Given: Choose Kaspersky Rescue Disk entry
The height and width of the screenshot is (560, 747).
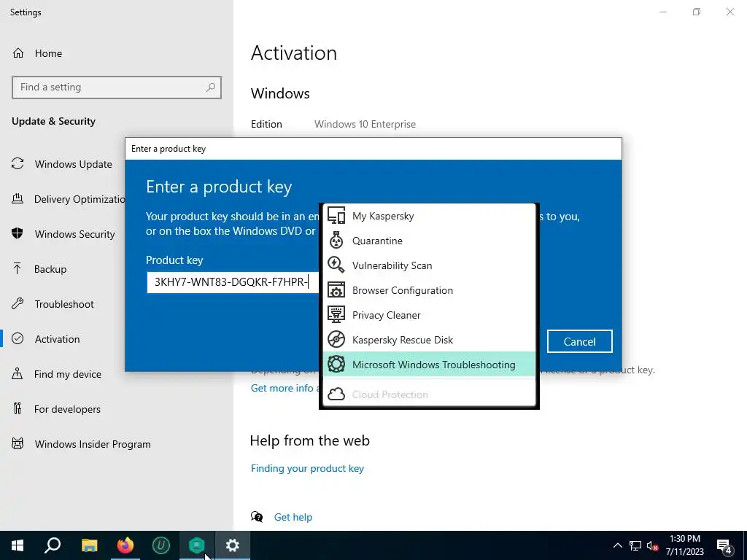Looking at the screenshot, I should pyautogui.click(x=429, y=340).
